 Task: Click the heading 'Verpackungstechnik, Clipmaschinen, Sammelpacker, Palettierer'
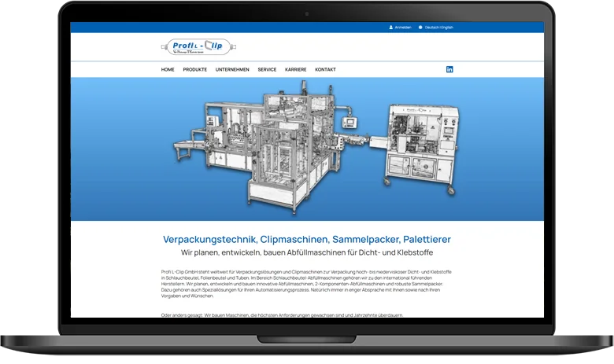(307, 239)
